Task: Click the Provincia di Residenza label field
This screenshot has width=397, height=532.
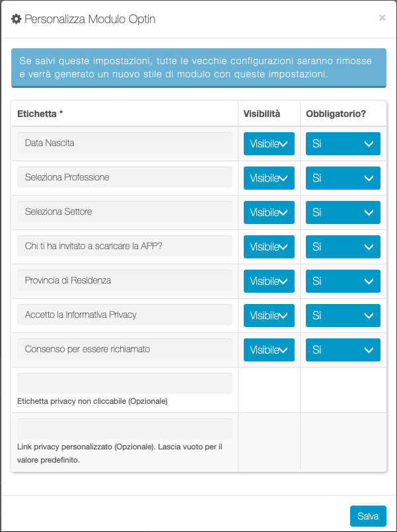Action: 125,280
